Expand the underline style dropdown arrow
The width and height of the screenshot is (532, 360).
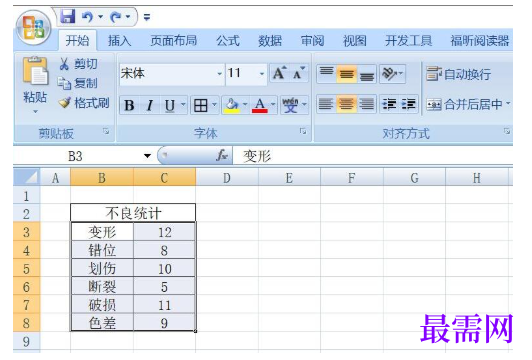[183, 104]
